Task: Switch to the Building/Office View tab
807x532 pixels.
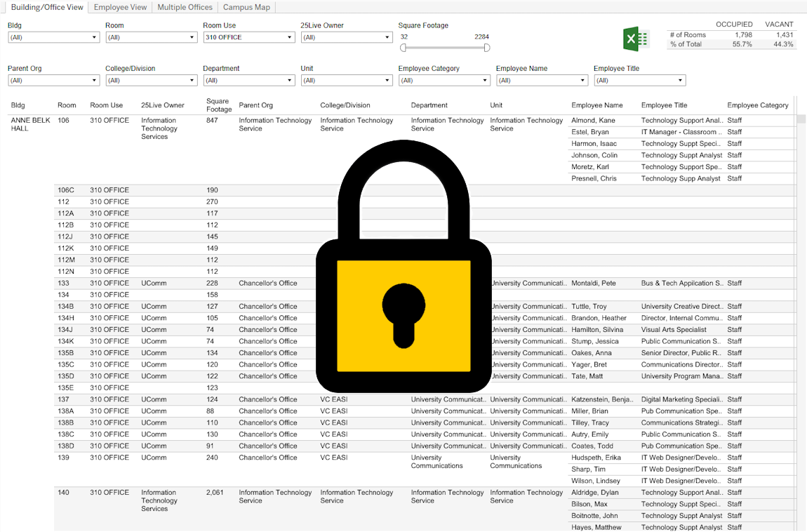Action: (47, 7)
